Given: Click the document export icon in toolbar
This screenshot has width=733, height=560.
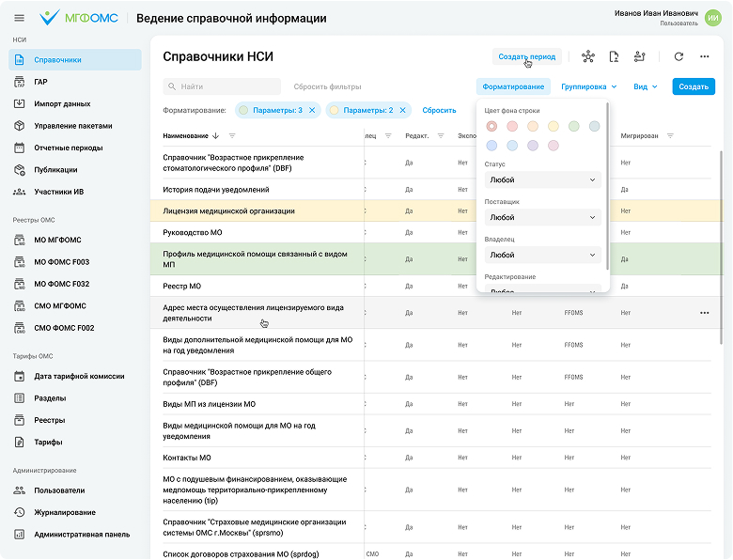Looking at the screenshot, I should (x=614, y=57).
